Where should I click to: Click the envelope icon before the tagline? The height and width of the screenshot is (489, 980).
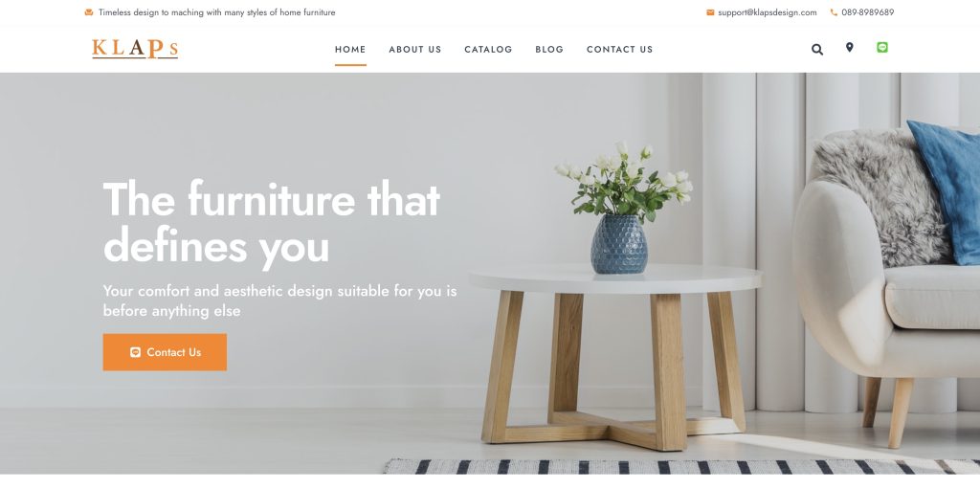pyautogui.click(x=89, y=12)
